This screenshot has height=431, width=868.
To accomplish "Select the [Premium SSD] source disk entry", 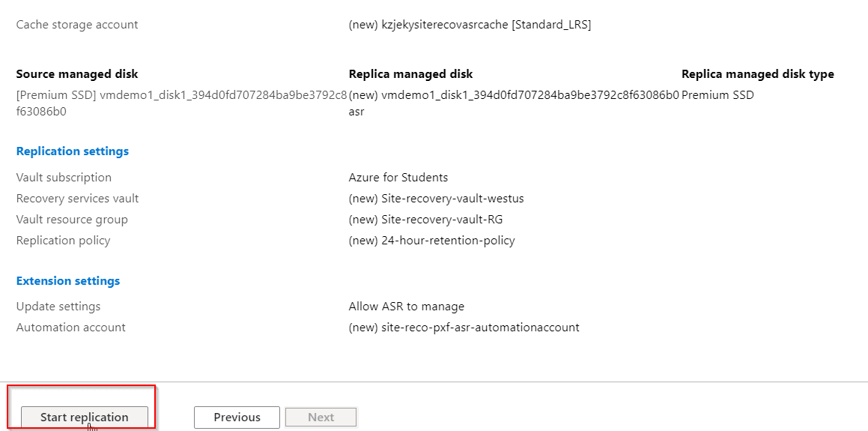I will (x=181, y=103).
